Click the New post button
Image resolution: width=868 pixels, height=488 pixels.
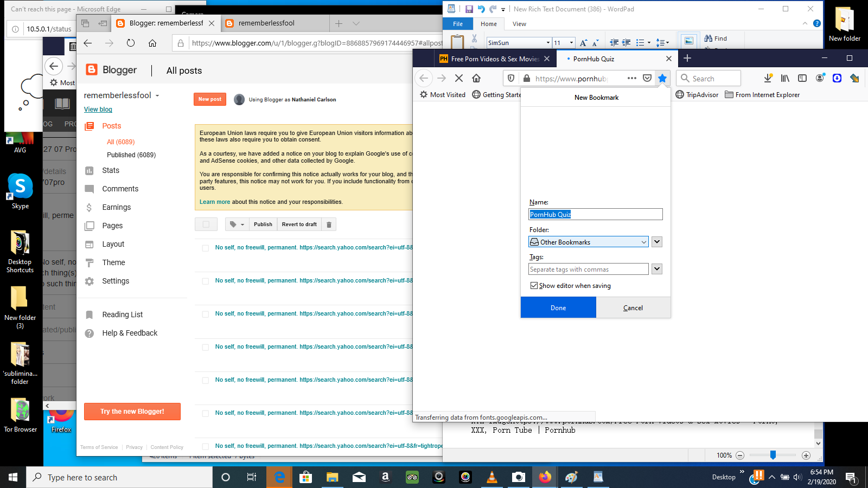point(210,99)
